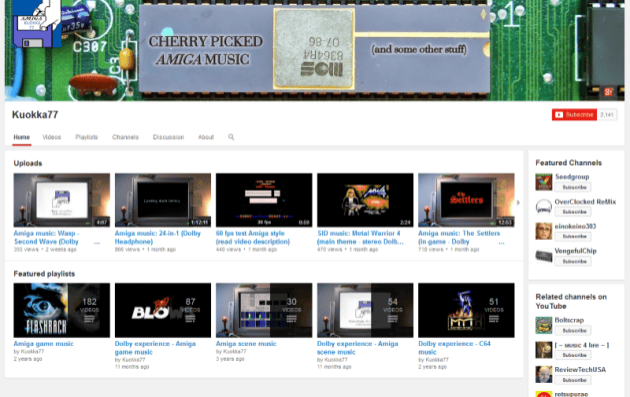This screenshot has width=630, height=397.
Task: Subscribe to Boltscrap
Action: (x=573, y=330)
